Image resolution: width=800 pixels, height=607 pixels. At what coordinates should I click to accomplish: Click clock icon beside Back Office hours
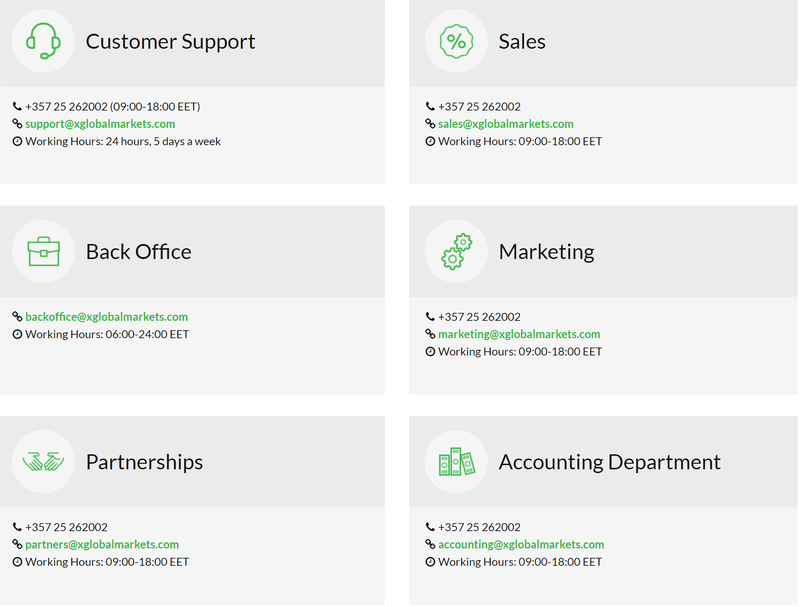(17, 334)
